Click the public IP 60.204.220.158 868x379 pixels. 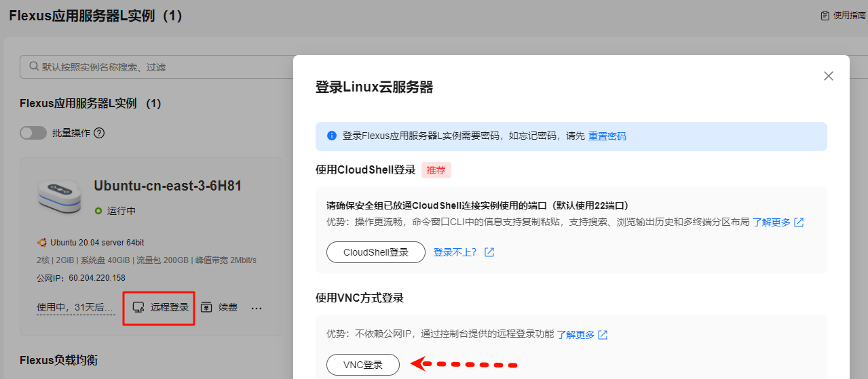97,278
